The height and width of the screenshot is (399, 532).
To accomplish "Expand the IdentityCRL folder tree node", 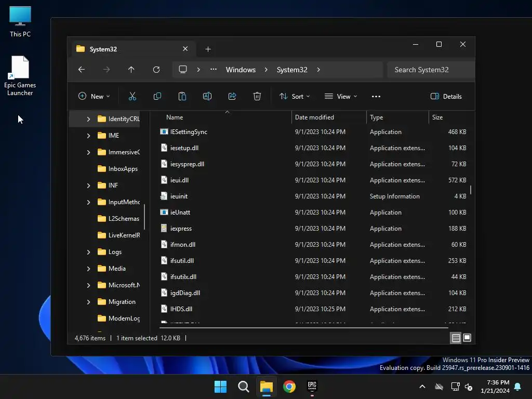I will (88, 119).
